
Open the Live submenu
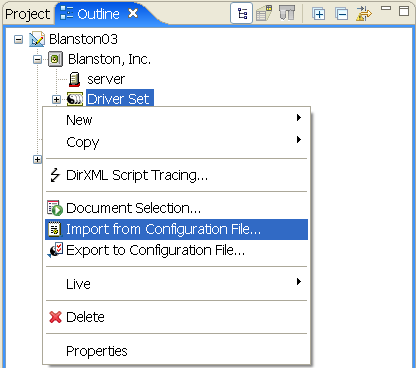click(x=176, y=284)
